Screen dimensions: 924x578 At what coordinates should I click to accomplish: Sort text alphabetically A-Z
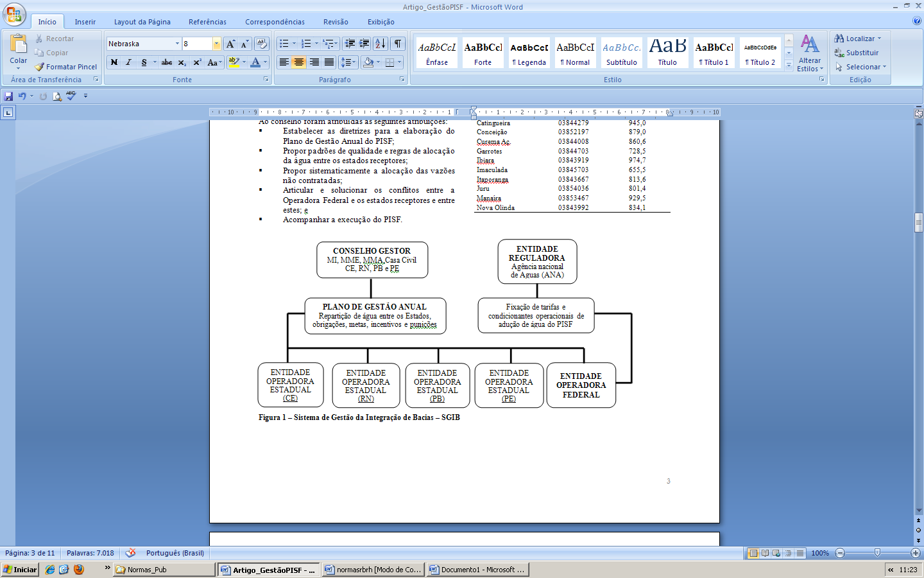click(x=381, y=44)
